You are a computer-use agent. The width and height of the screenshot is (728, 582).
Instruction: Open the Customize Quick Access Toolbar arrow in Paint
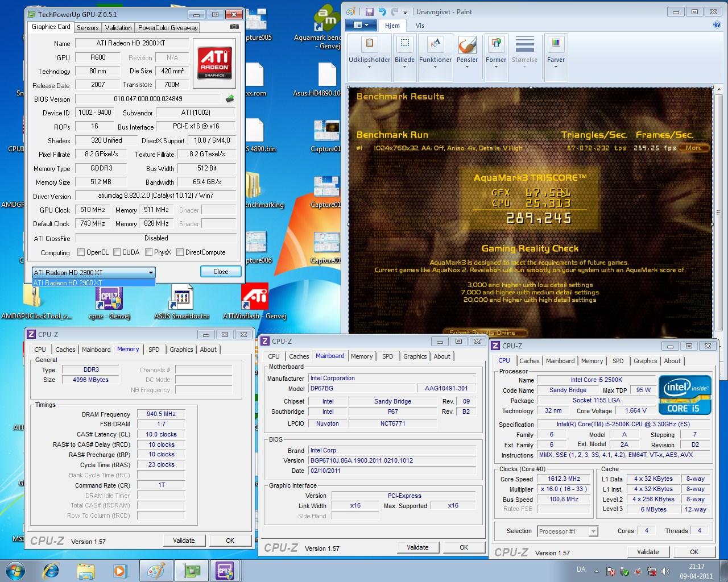click(x=405, y=12)
